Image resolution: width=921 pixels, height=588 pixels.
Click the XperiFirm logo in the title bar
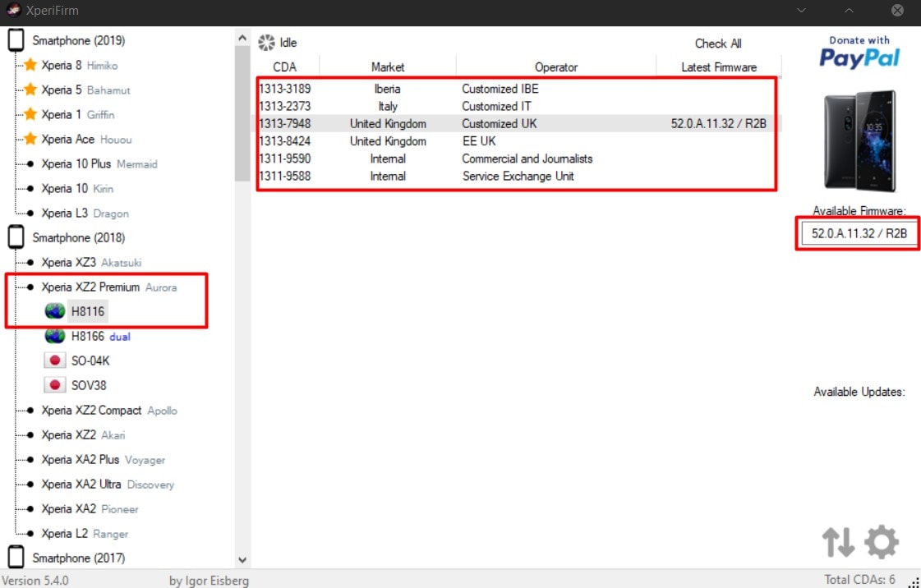coord(13,10)
